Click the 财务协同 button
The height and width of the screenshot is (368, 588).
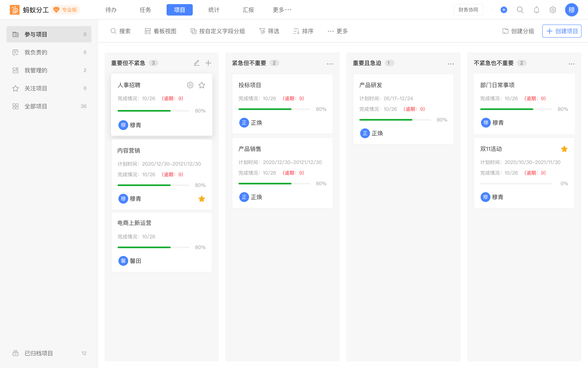click(468, 10)
